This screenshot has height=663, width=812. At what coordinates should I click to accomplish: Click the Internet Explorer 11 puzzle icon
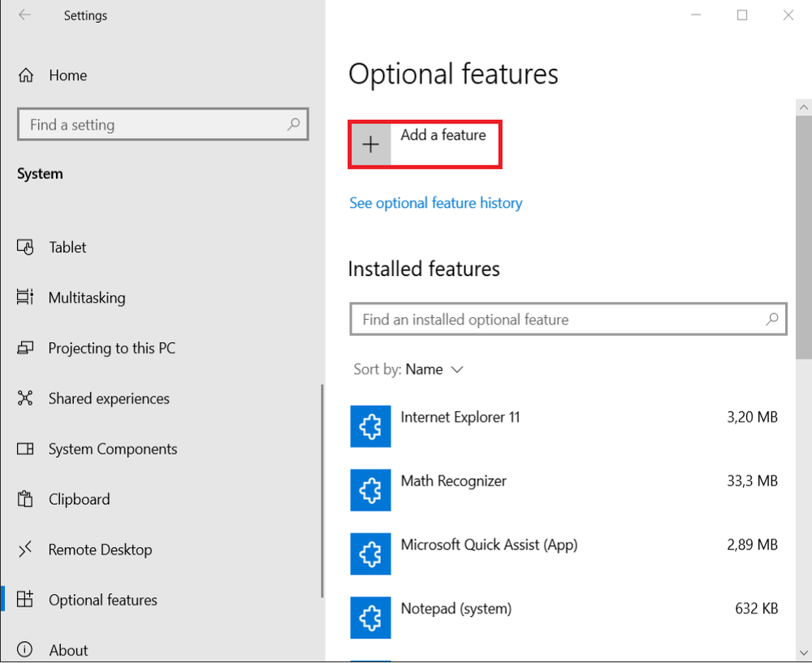pos(371,427)
